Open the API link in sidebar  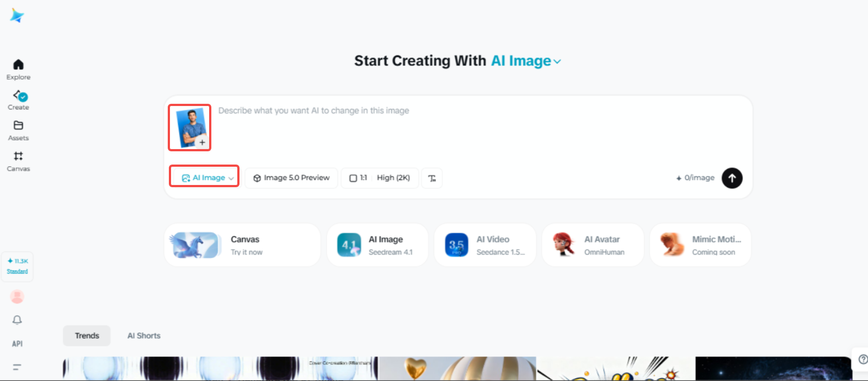[x=17, y=343]
